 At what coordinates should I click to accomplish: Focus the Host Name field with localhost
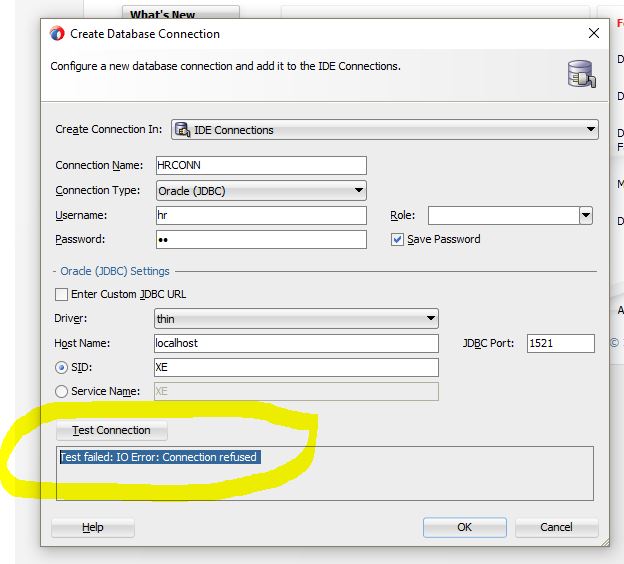(295, 343)
